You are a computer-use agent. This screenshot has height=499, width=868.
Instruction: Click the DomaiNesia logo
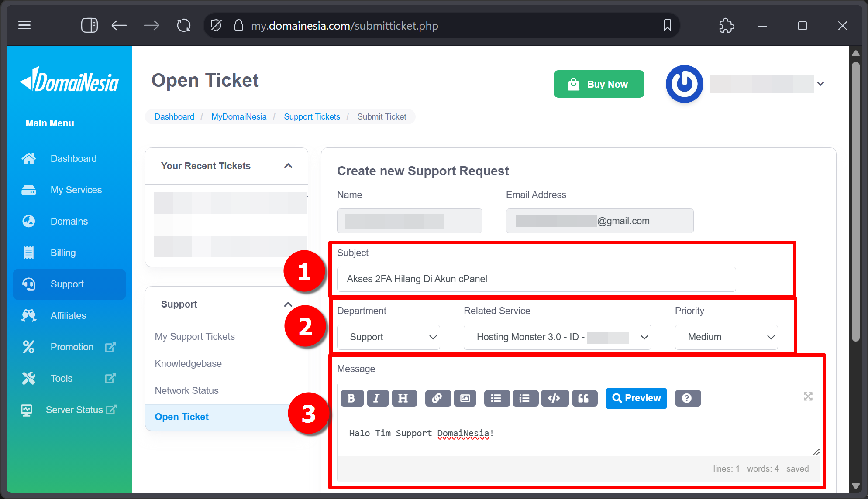pyautogui.click(x=69, y=80)
